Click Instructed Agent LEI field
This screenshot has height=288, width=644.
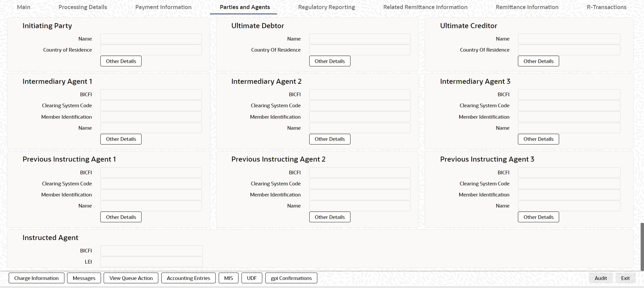tap(152, 262)
